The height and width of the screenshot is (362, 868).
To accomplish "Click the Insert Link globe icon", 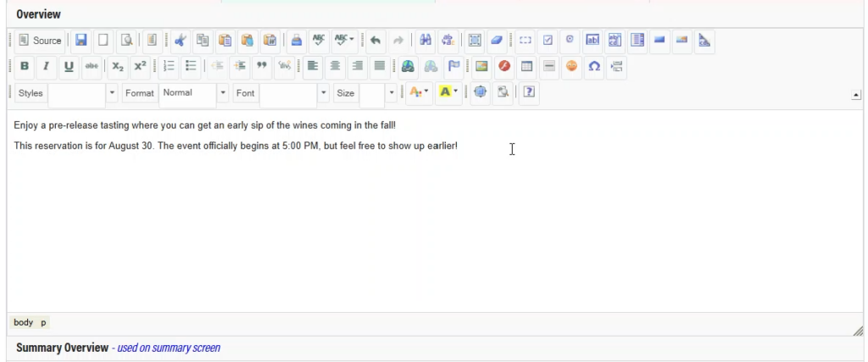I will tap(409, 66).
